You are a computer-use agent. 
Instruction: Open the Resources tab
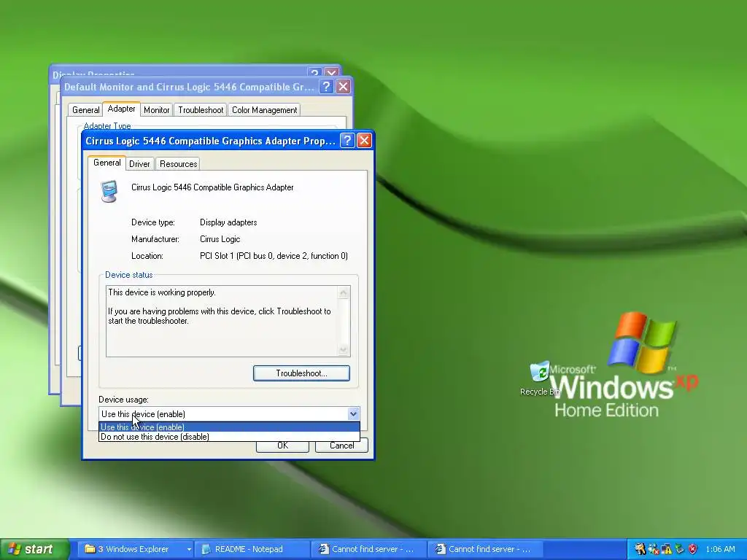(178, 164)
